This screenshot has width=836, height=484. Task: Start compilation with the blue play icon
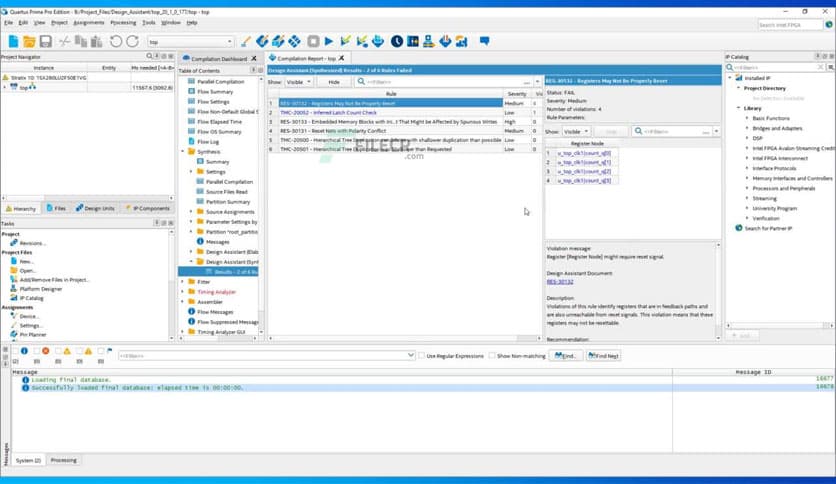pos(328,41)
